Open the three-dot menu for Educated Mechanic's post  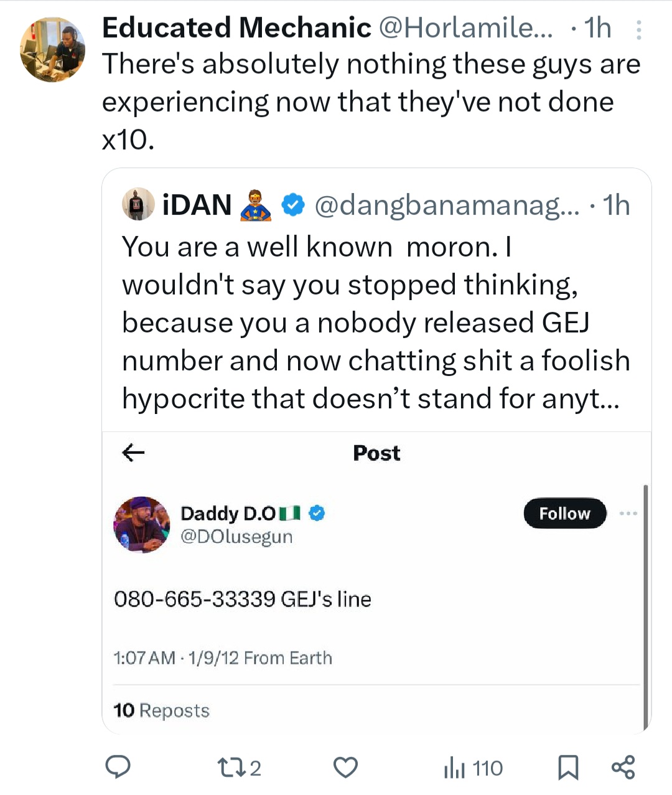[x=638, y=30]
